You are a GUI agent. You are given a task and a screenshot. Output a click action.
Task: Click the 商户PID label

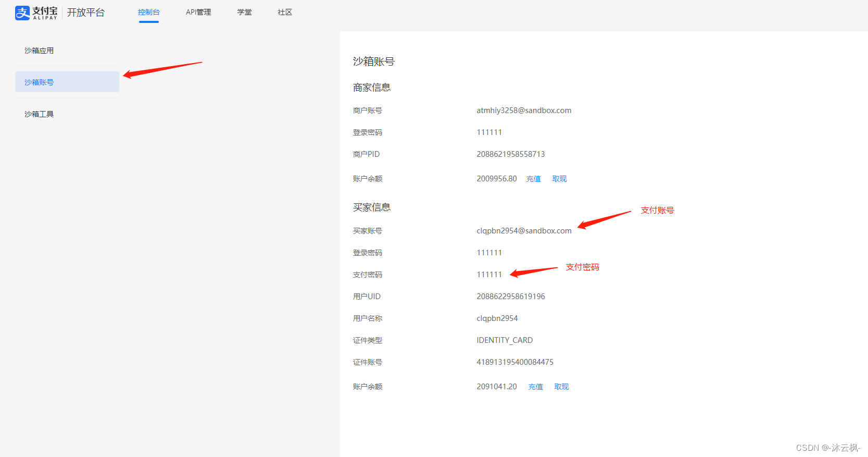pos(367,154)
